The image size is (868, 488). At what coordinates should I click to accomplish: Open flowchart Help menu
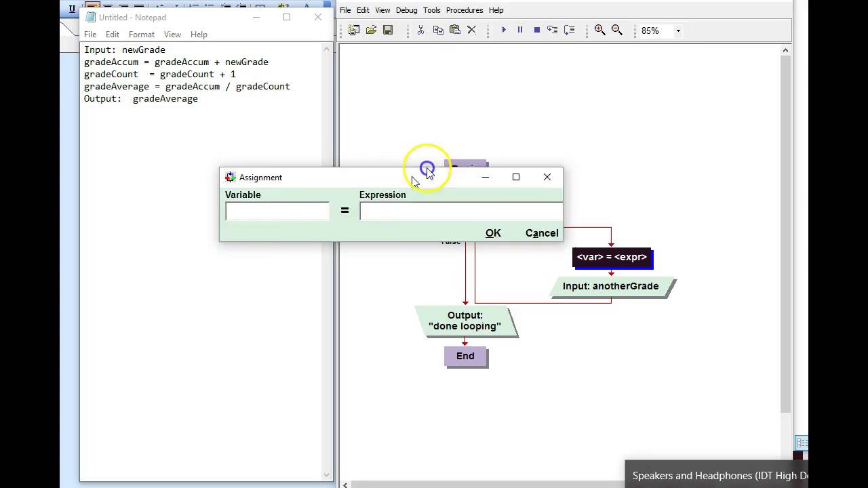496,10
